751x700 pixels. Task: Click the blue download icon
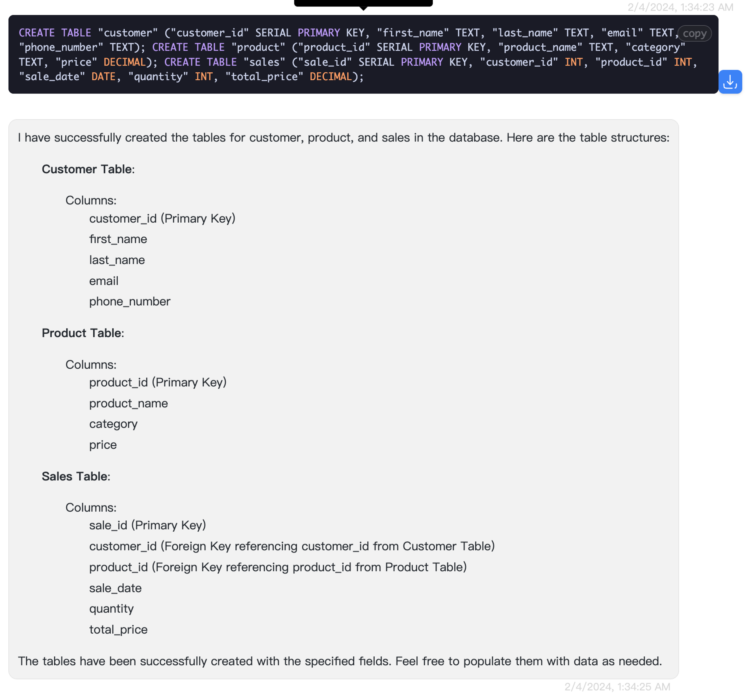pyautogui.click(x=730, y=82)
